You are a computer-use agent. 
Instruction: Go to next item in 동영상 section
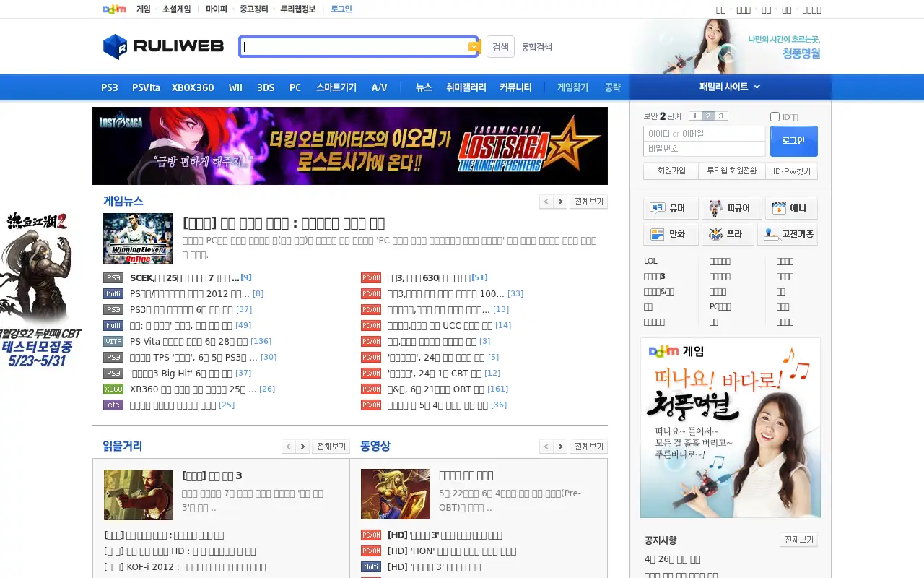pyautogui.click(x=560, y=447)
